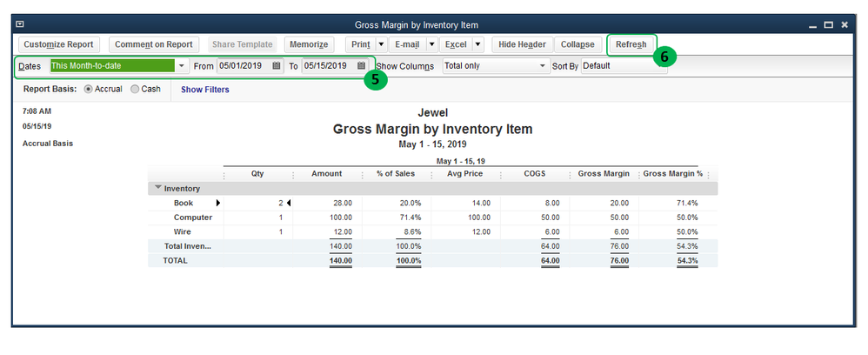The width and height of the screenshot is (868, 355).
Task: Open the Show Filters link
Action: pyautogui.click(x=205, y=90)
